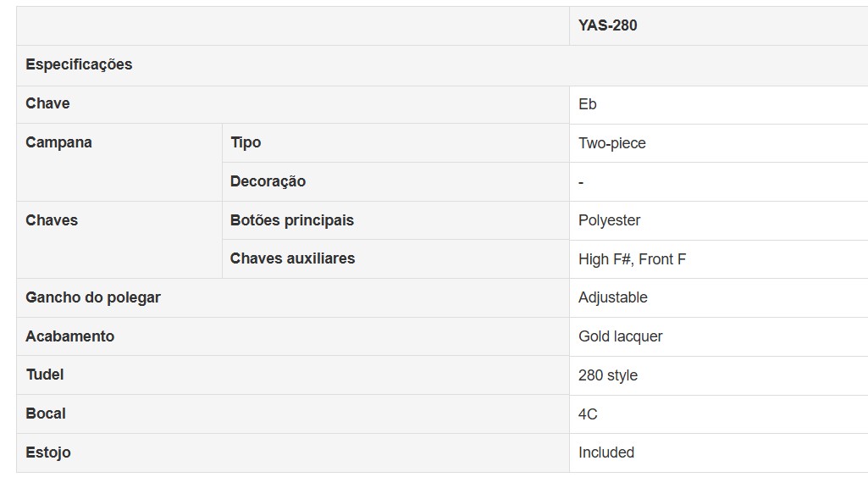Select the Campana row label
868x483 pixels.
[58, 142]
